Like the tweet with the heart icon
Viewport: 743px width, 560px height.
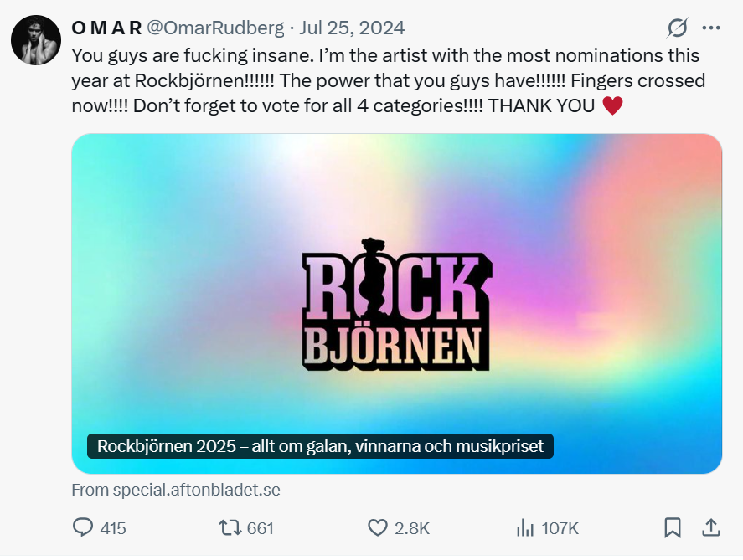[378, 527]
